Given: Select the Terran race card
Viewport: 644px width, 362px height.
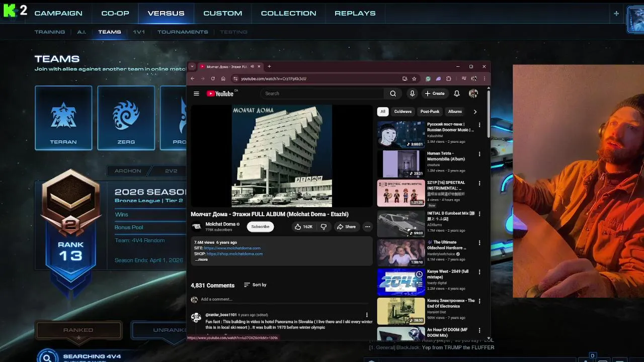Looking at the screenshot, I should (x=63, y=118).
